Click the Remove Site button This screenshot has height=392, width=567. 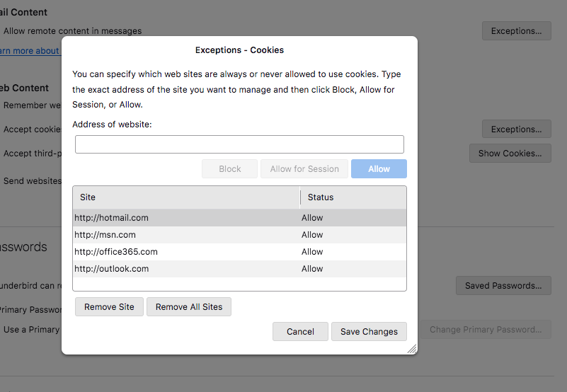pos(109,306)
